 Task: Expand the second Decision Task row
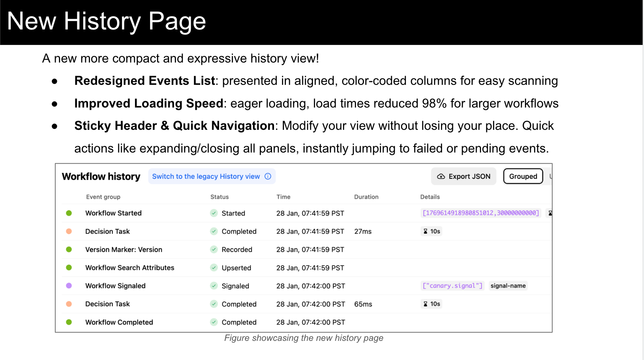point(108,304)
